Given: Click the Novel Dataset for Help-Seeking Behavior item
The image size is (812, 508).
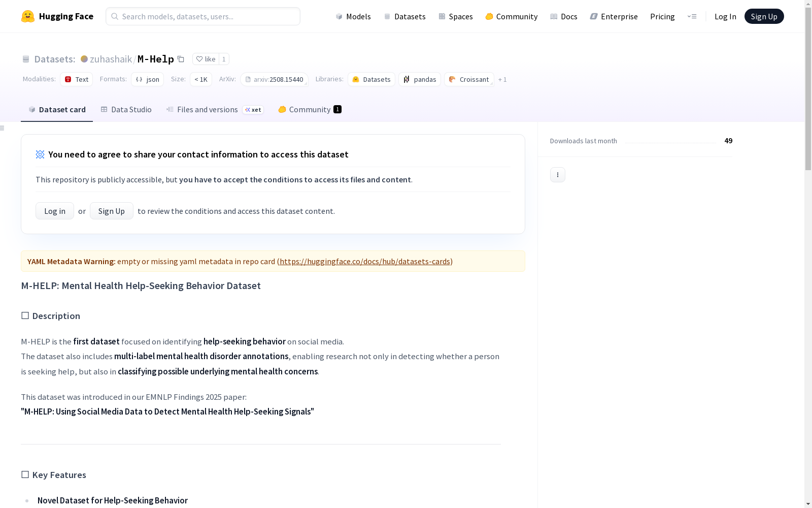Looking at the screenshot, I should tap(113, 500).
